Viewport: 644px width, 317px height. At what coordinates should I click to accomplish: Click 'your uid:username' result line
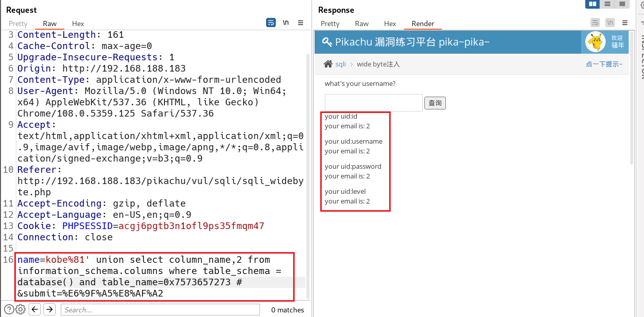[x=353, y=142]
